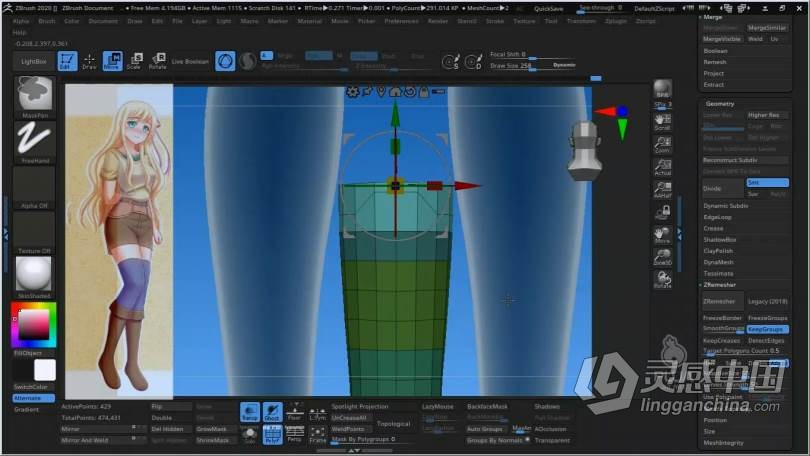Screen dimensions: 810x456
Task: Adjust the Focal Shift slider
Action: (x=533, y=55)
